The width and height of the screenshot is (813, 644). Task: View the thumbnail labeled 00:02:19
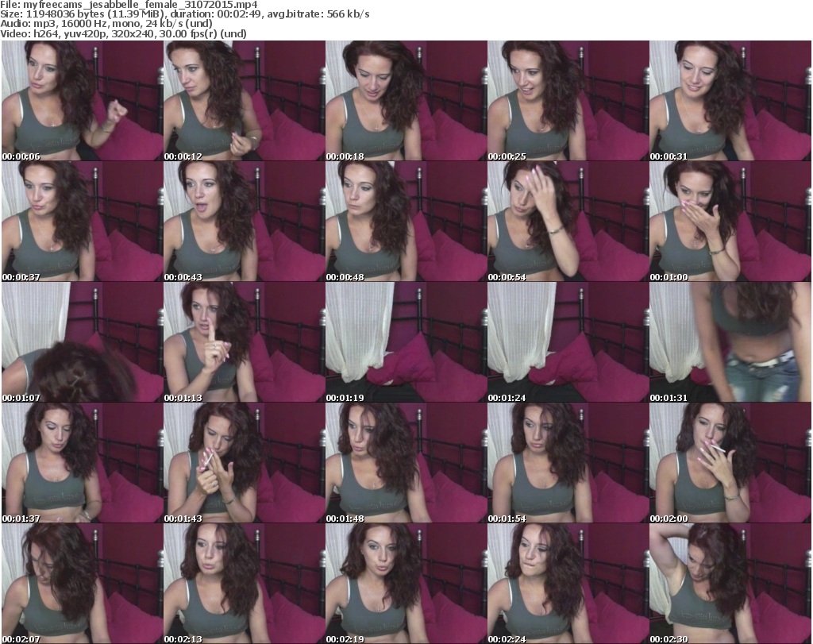[x=406, y=584]
